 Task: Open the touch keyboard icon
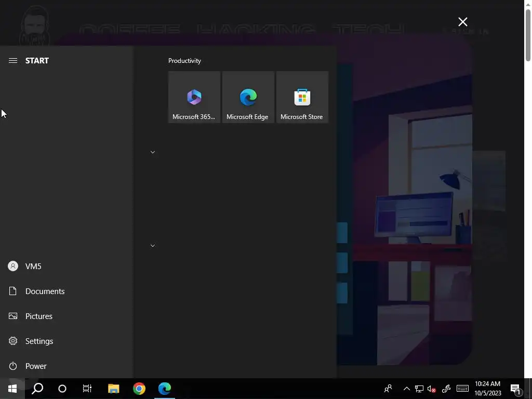pos(462,389)
